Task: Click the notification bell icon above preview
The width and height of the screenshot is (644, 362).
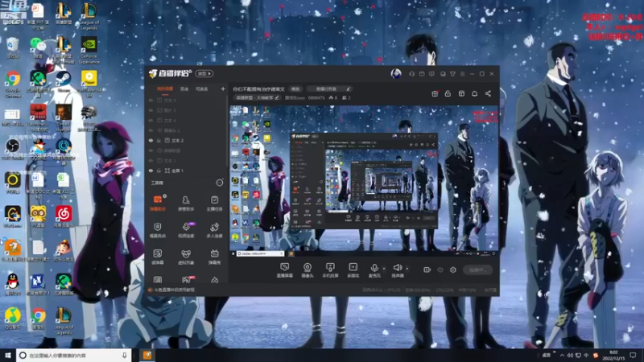Action: tap(474, 93)
